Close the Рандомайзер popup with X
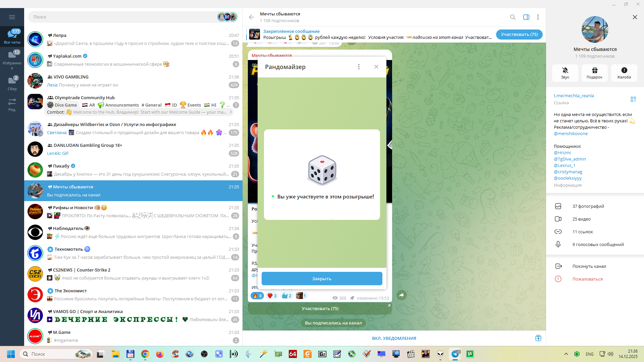 click(376, 67)
